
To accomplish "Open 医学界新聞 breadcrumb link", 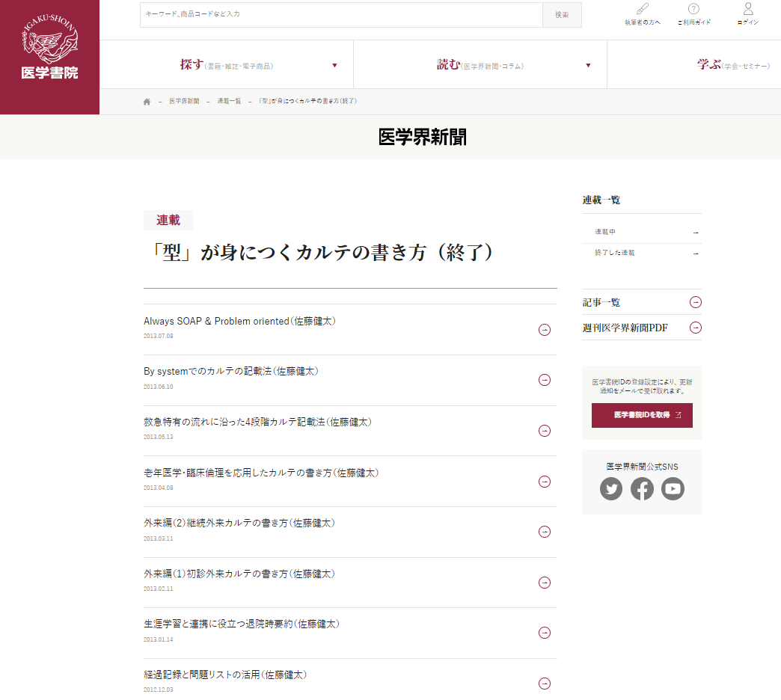I will click(184, 102).
